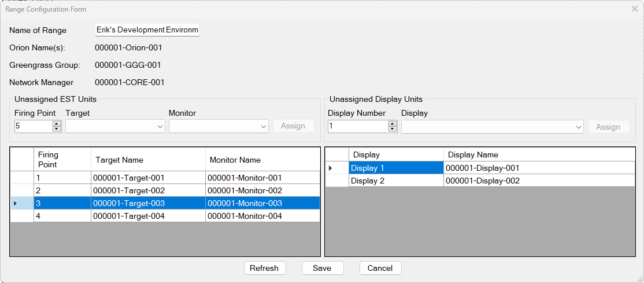
Task: Edit the Name of Range text field
Action: pos(147,30)
